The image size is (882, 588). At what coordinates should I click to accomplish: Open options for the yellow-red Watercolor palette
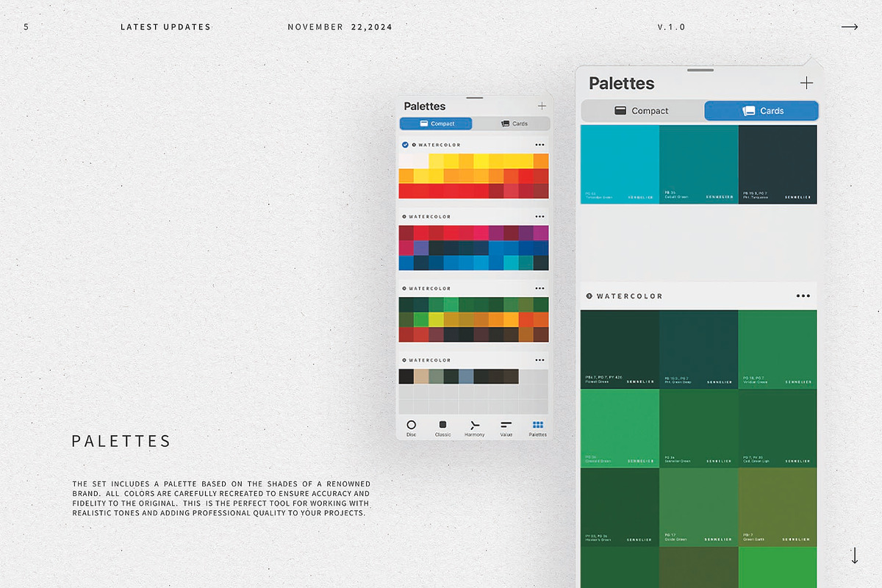(x=540, y=145)
